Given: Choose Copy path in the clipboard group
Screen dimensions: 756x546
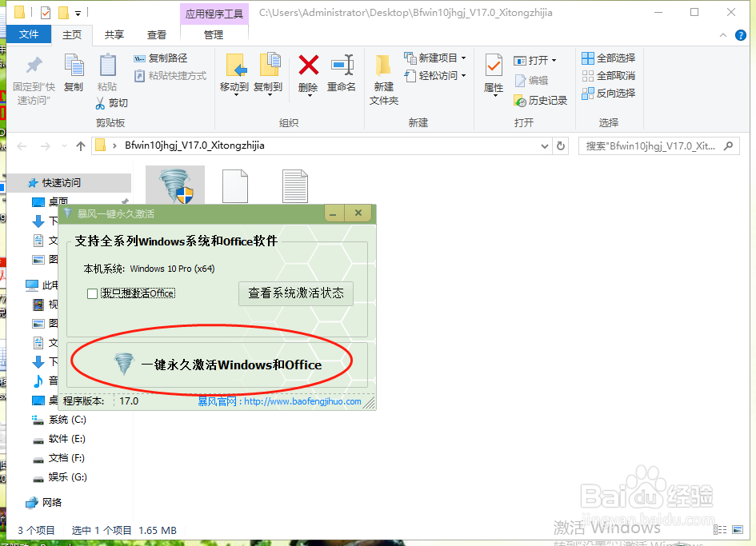Looking at the screenshot, I should 161,58.
